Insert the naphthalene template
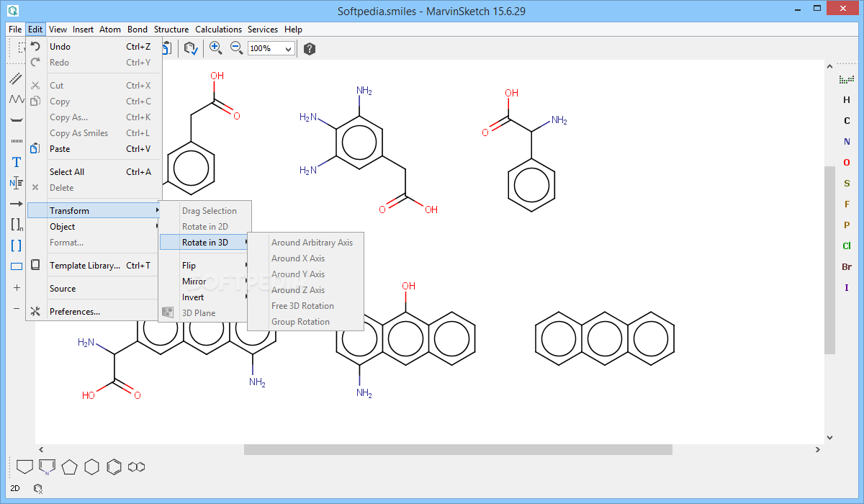Screen dimensions: 864x504 pos(136,467)
